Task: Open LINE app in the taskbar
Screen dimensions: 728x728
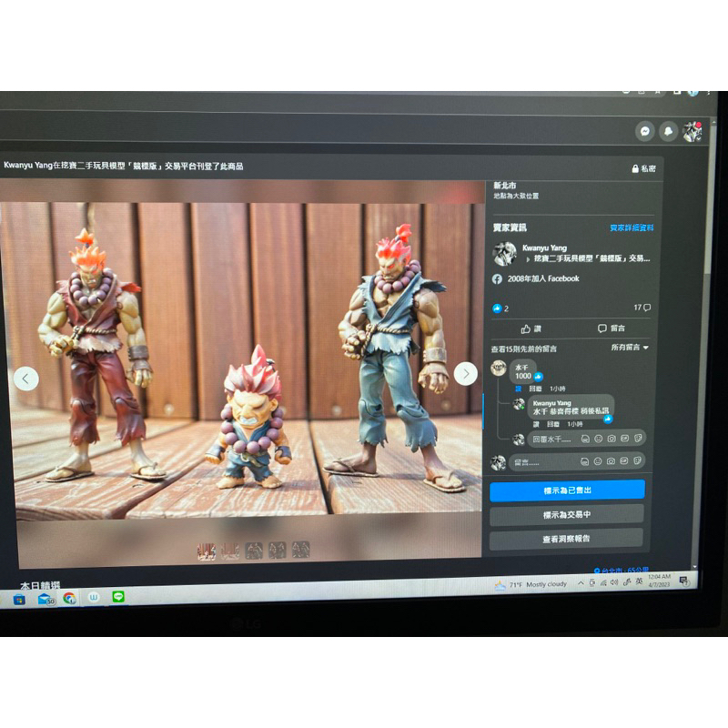Action: pyautogui.click(x=118, y=597)
